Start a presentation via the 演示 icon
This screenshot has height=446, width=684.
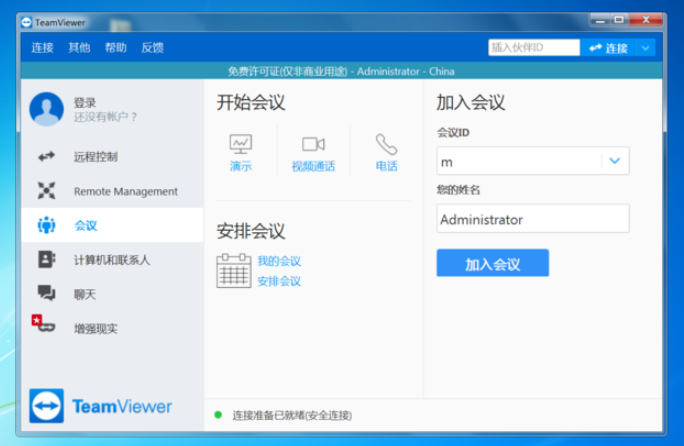point(241,144)
